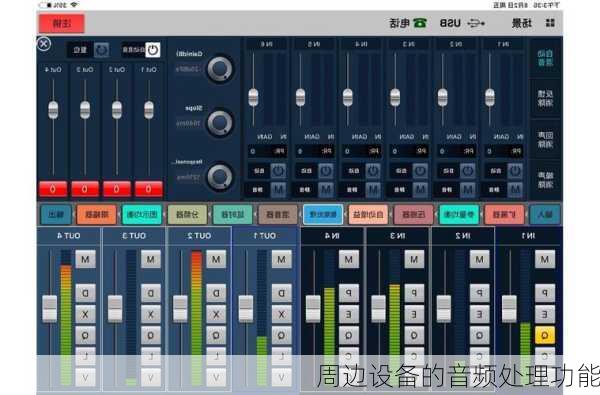Toggle auto power button on IN 1 channel
This screenshot has height=395, width=600.
(x=515, y=171)
